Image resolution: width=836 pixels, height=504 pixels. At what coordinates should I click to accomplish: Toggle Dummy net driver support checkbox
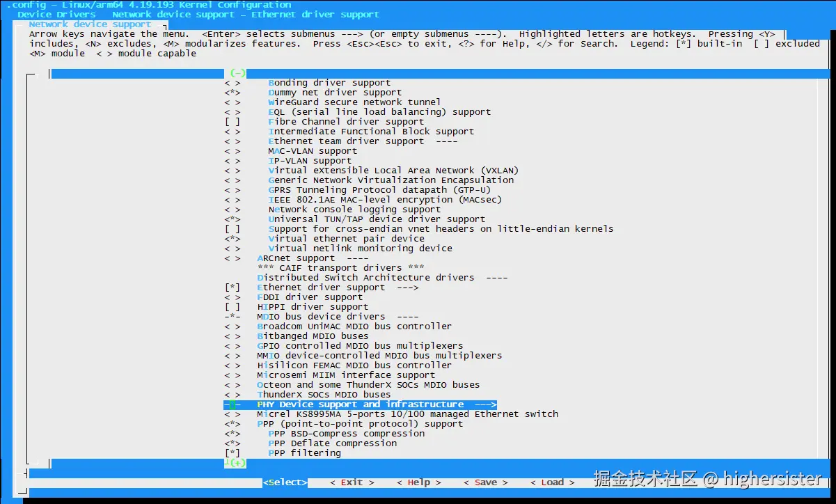(232, 93)
